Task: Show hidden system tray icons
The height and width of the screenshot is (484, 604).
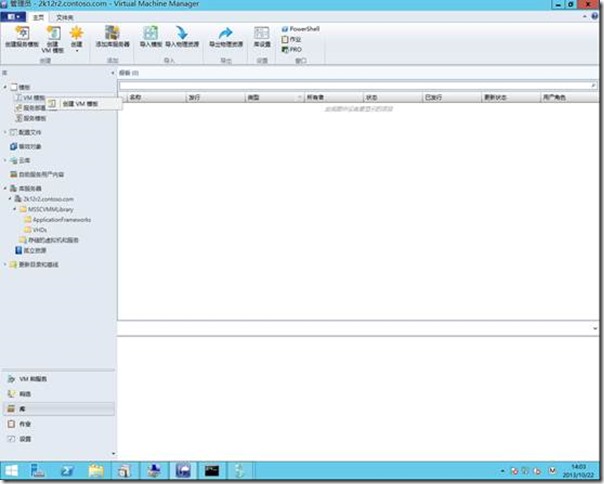Action: 502,471
